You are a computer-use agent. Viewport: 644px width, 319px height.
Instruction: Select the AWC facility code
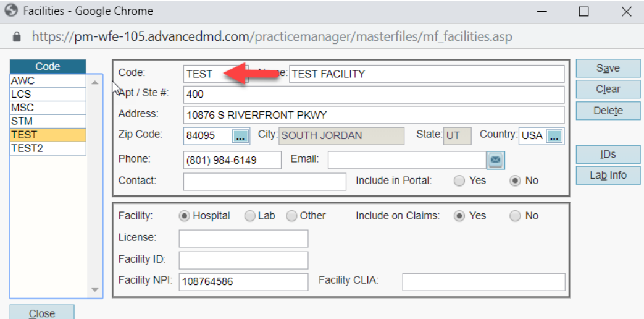click(x=48, y=80)
